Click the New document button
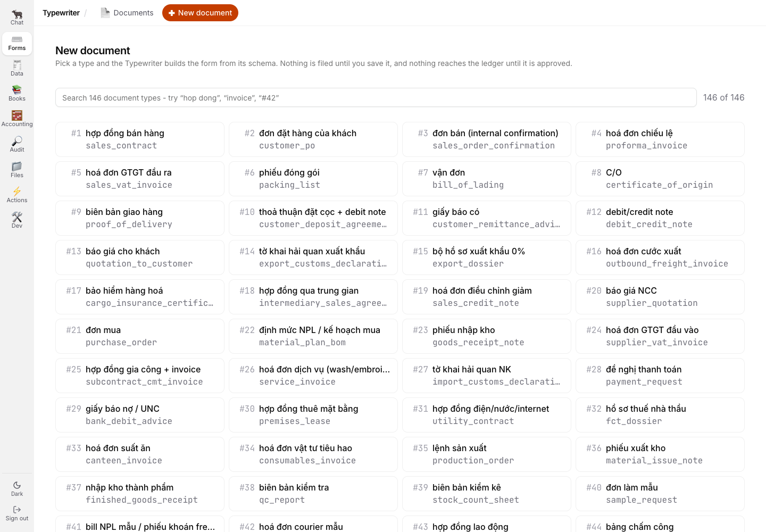This screenshot has width=766, height=532. pyautogui.click(x=200, y=13)
